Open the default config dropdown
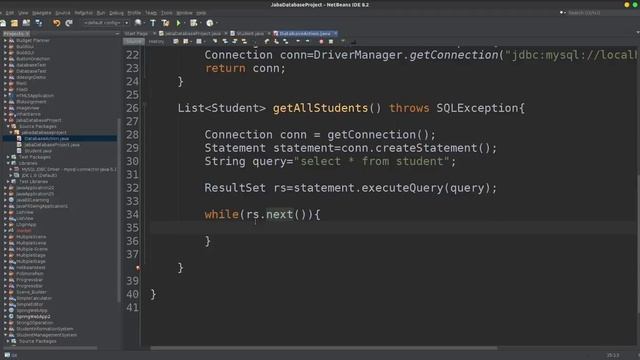Screen dimensions: 640x360 point(105,23)
